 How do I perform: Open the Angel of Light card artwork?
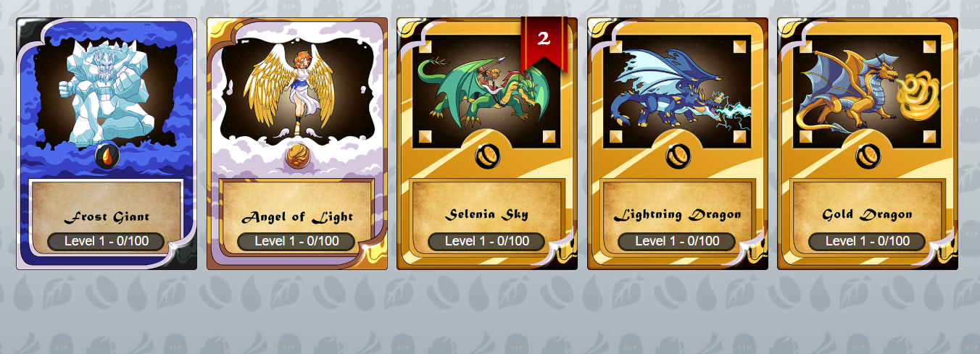coord(296,90)
